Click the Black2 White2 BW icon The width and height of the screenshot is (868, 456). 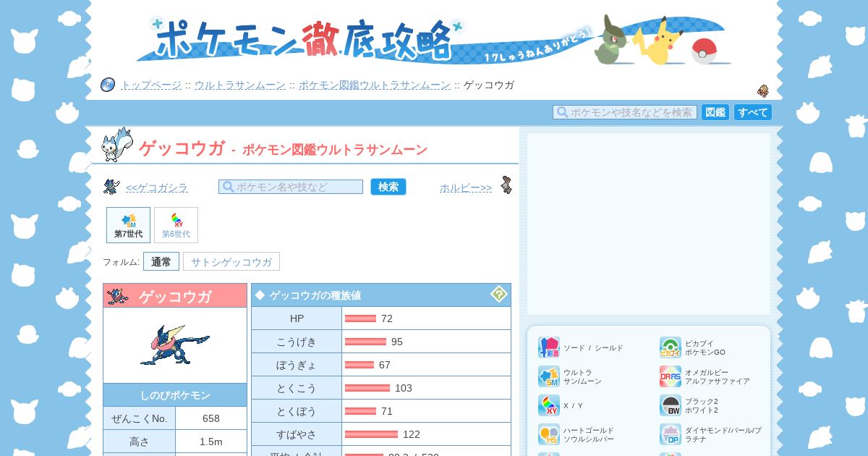[x=670, y=405]
